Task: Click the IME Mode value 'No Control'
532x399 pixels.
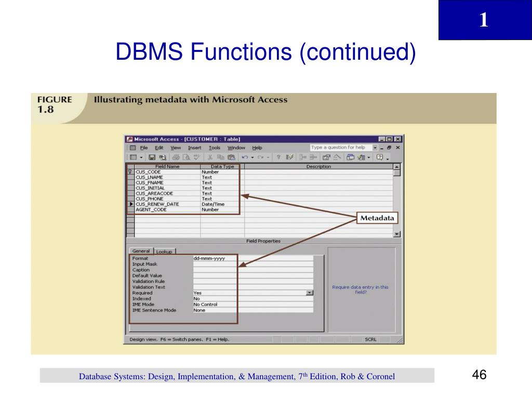Action: pyautogui.click(x=253, y=304)
